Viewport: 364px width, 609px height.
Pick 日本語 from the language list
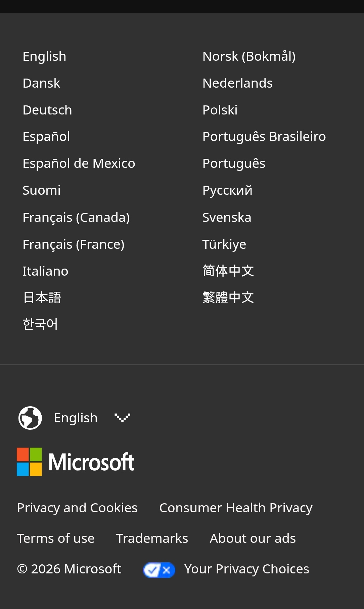pyautogui.click(x=42, y=297)
